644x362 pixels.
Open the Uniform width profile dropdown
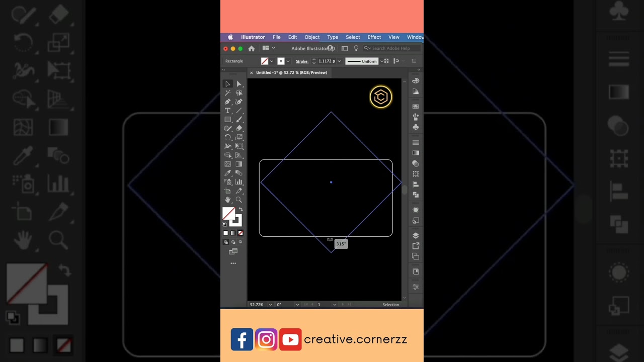click(x=381, y=61)
